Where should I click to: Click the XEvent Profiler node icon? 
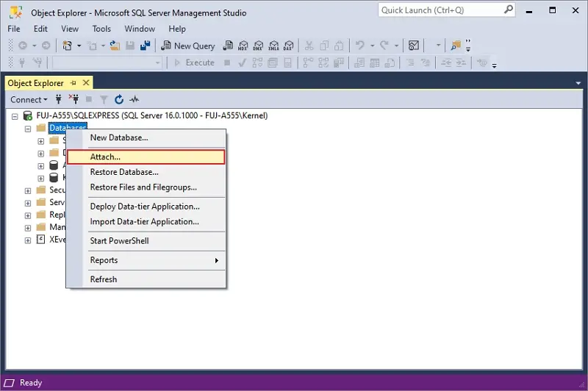[x=40, y=239]
